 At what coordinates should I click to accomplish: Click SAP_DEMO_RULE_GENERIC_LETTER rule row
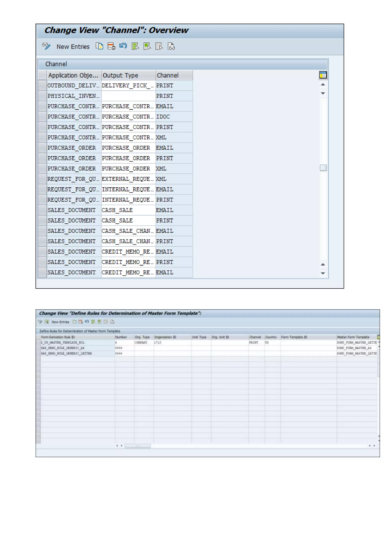click(x=78, y=353)
